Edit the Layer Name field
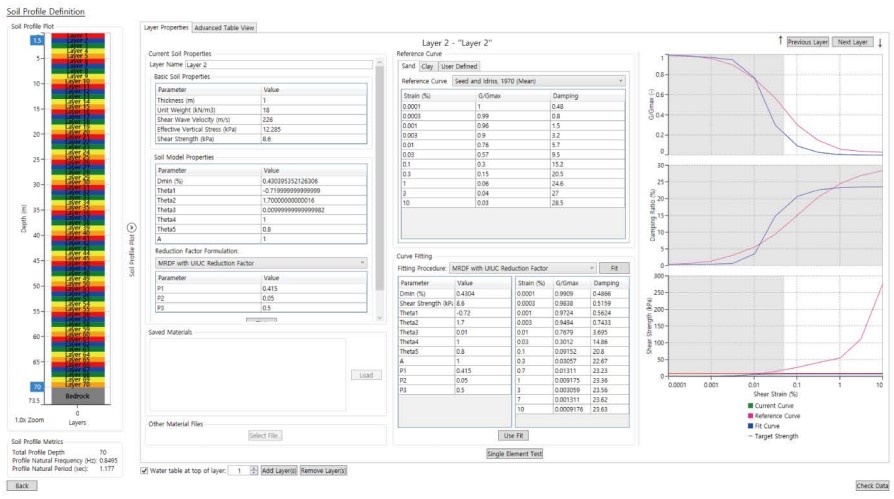Image resolution: width=894 pixels, height=499 pixels. (279, 64)
